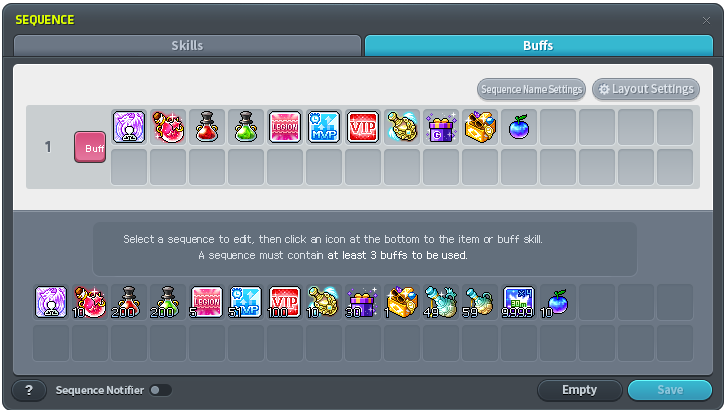726x413 pixels.
Task: Select the Legion buff icon in sequence row
Action: click(x=285, y=127)
